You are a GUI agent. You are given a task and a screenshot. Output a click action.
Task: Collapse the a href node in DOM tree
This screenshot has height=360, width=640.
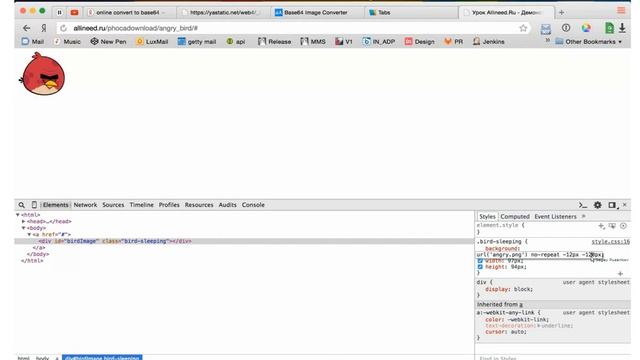tap(29, 234)
